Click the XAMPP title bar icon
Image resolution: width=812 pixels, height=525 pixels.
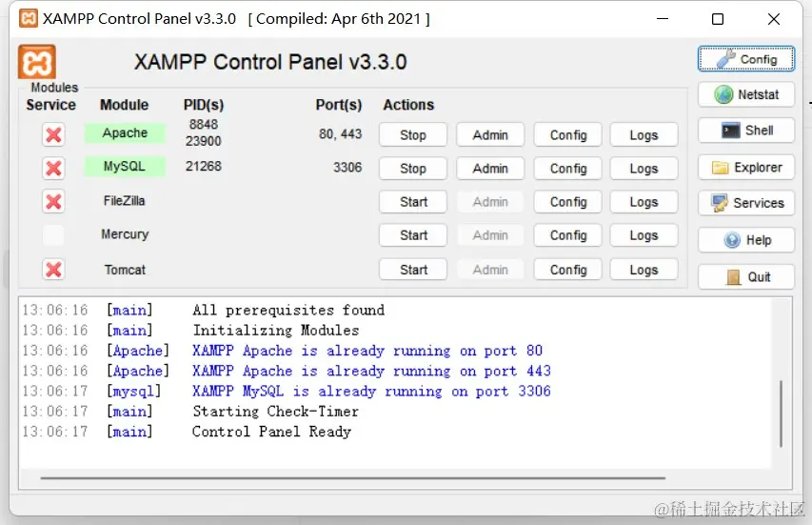point(28,19)
